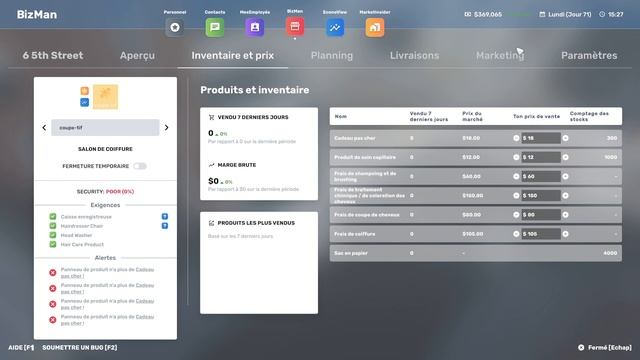Screen dimensions: 640x360
Task: Open the Planning tab
Action: [x=332, y=56]
